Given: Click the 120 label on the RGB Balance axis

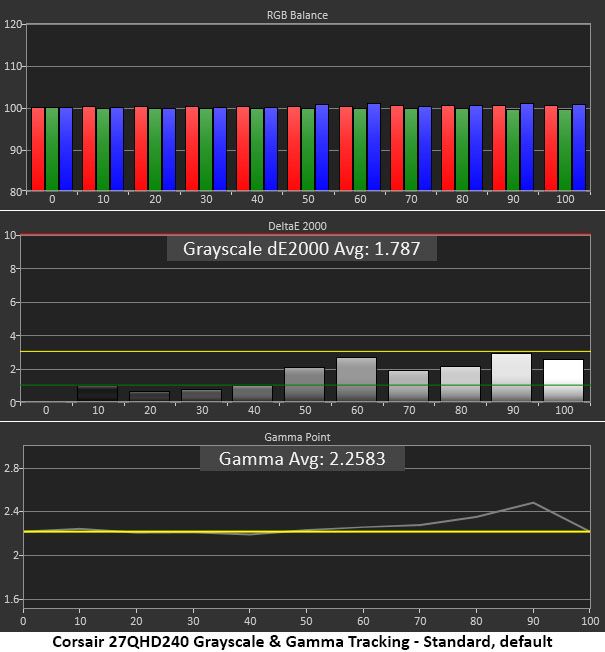Looking at the screenshot, I should tap(12, 24).
